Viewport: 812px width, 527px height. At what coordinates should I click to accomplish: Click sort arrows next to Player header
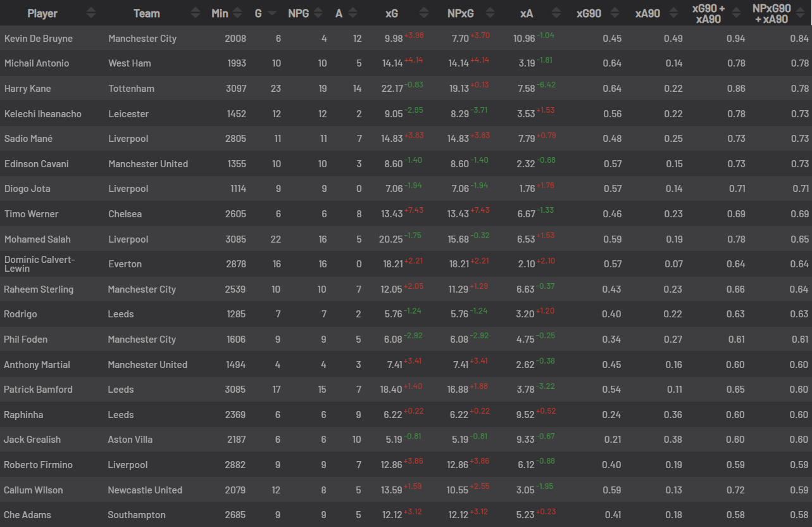(92, 13)
